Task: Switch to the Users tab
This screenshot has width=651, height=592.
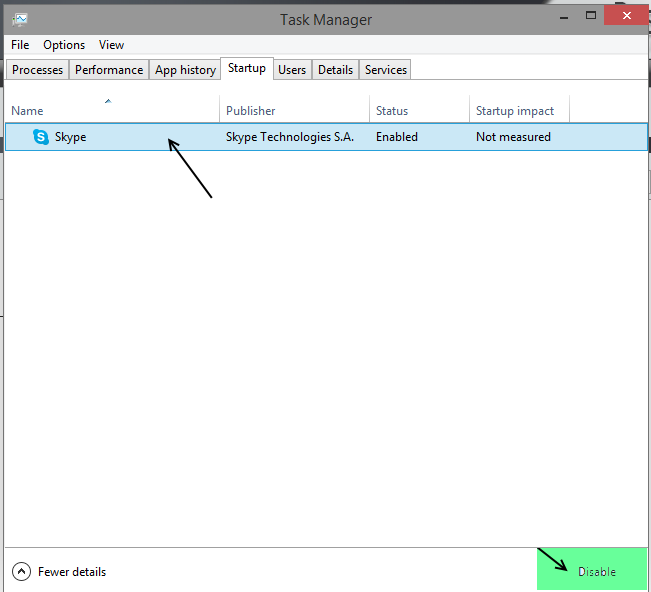Action: 292,70
